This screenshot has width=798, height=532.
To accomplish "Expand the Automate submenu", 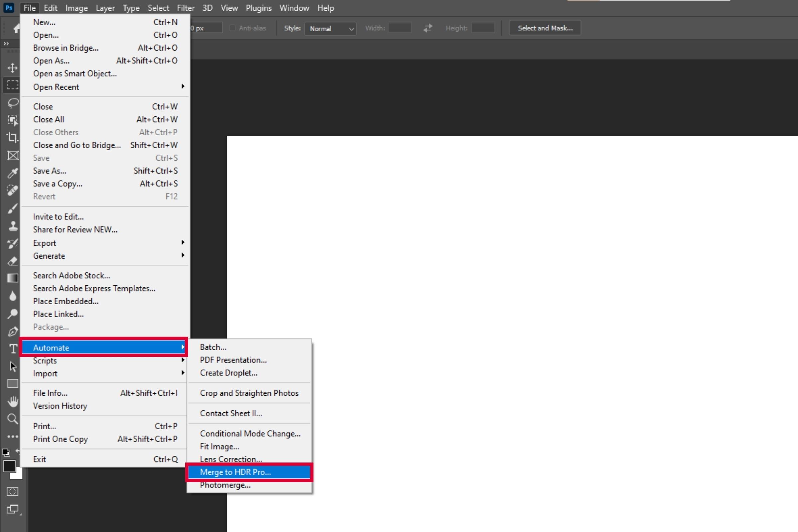I will click(104, 347).
